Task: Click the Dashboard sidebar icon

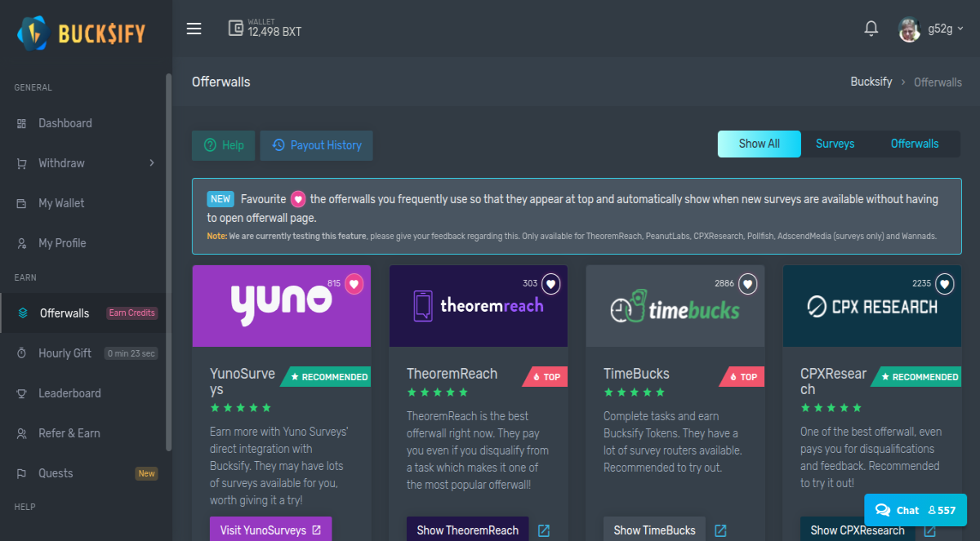Action: [22, 123]
